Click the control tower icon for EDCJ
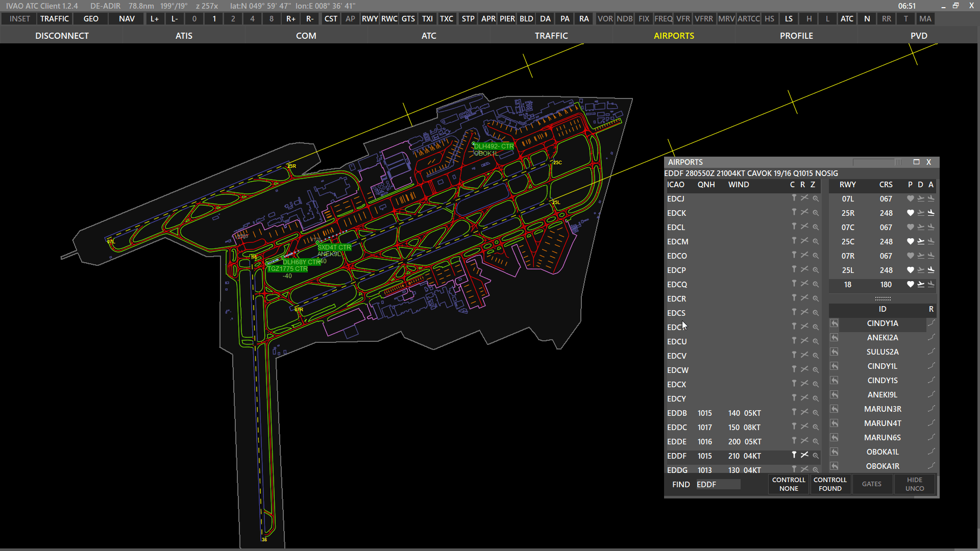Image resolution: width=980 pixels, height=551 pixels. (x=794, y=198)
